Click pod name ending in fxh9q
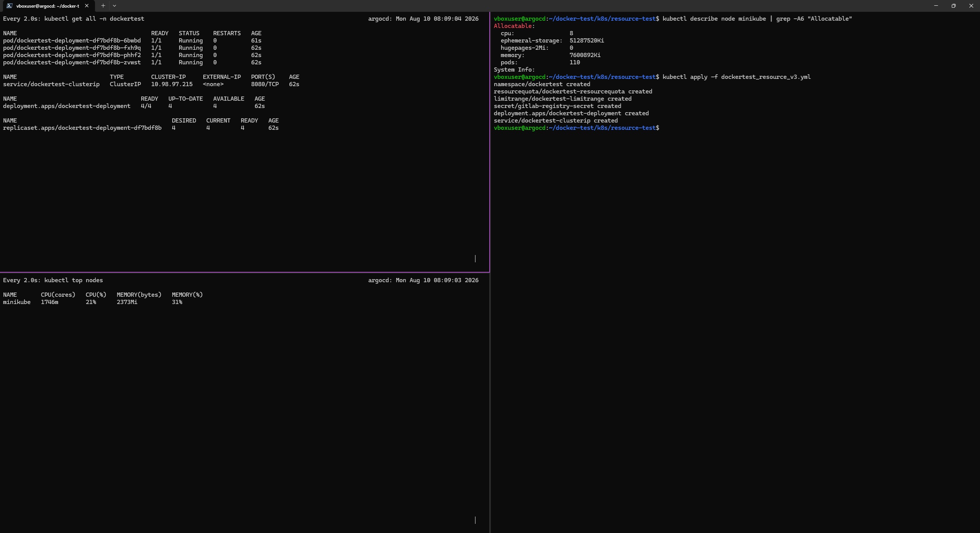 click(x=72, y=48)
